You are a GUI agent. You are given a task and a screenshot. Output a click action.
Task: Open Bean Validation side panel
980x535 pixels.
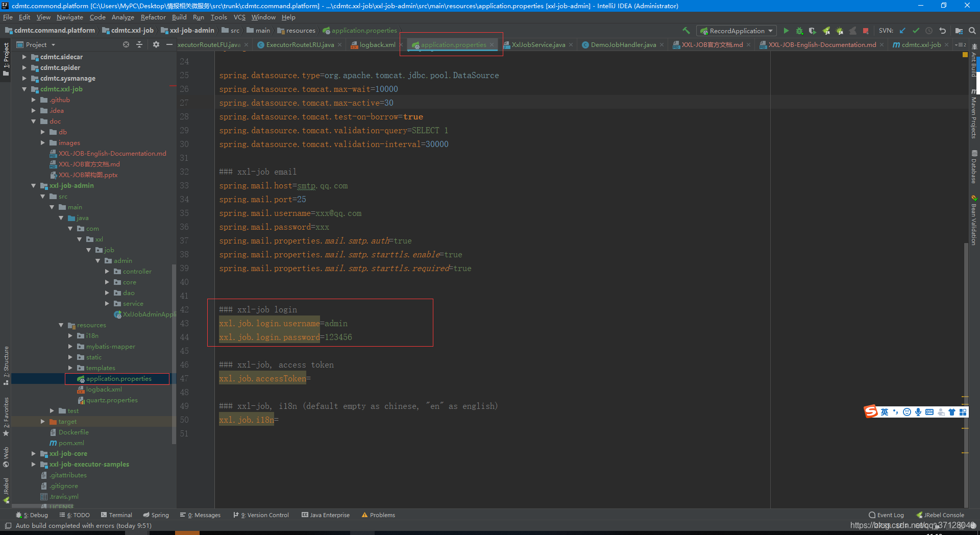pyautogui.click(x=974, y=220)
